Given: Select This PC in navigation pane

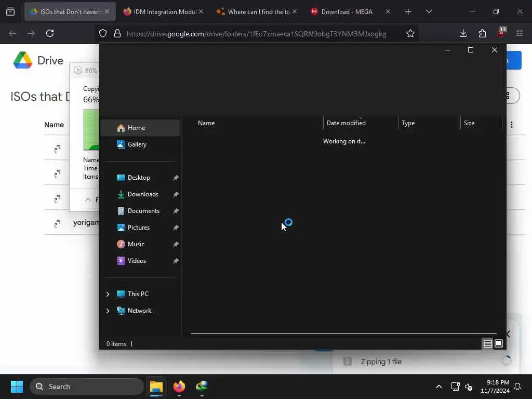Looking at the screenshot, I should click(x=138, y=294).
